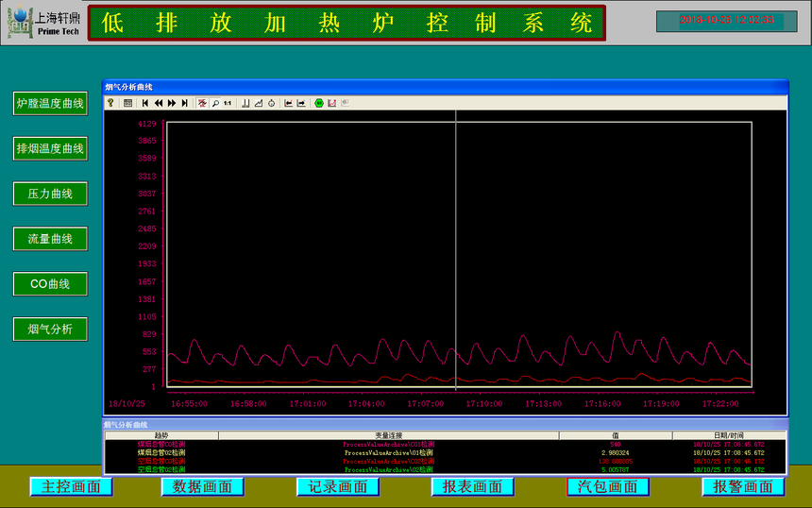The height and width of the screenshot is (508, 812).
Task: Reset trend view to 1:1 scale
Action: 228,103
